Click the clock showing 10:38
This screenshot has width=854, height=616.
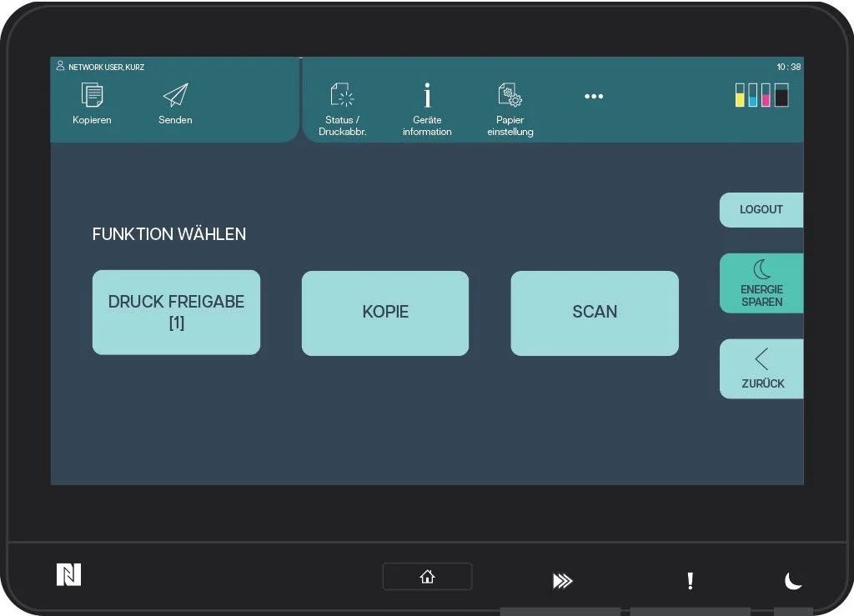tap(789, 67)
